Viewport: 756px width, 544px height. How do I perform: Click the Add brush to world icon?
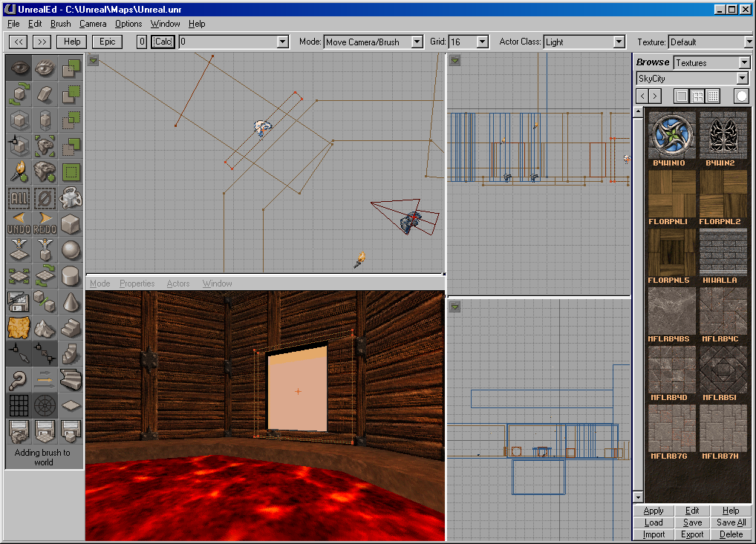(x=71, y=68)
